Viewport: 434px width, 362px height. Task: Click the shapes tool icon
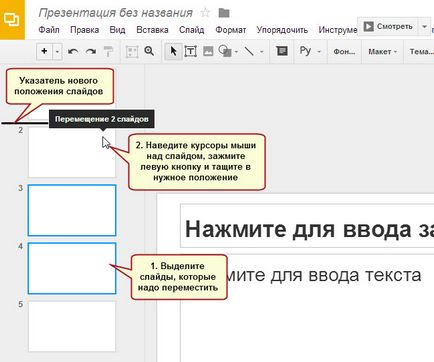[x=225, y=51]
